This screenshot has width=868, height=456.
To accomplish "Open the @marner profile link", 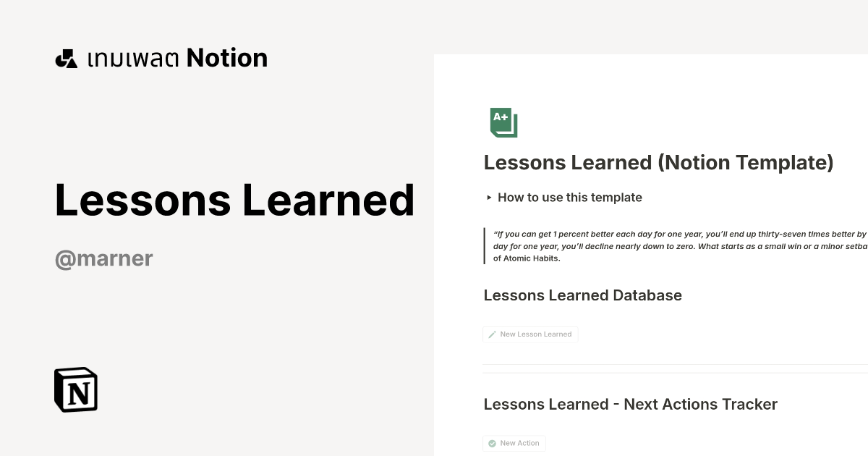I will pyautogui.click(x=103, y=258).
